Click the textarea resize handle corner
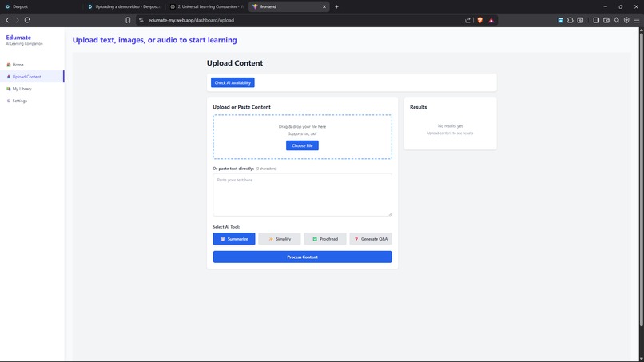The width and height of the screenshot is (644, 362). [390, 213]
